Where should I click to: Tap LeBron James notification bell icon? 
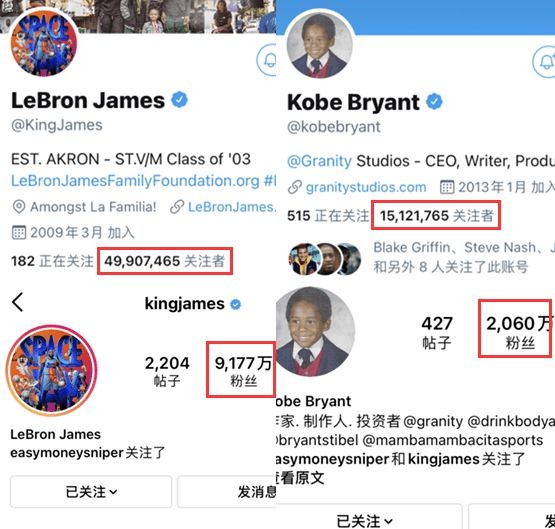tap(267, 60)
